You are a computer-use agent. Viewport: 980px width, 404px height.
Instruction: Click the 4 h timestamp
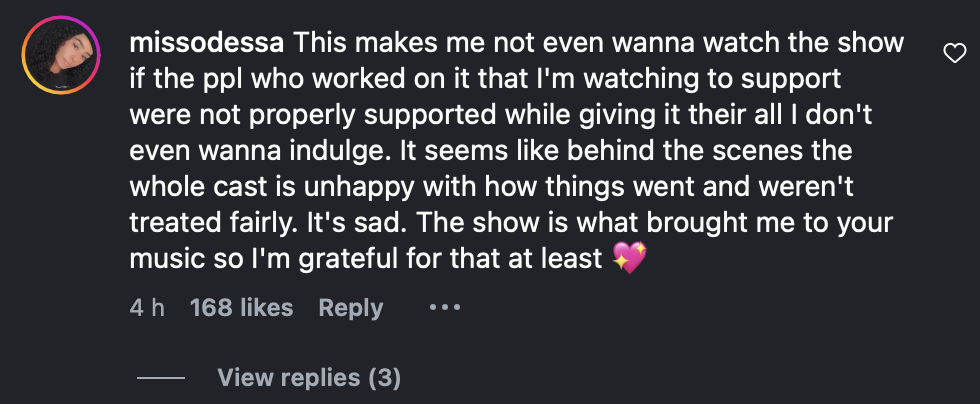(x=146, y=308)
